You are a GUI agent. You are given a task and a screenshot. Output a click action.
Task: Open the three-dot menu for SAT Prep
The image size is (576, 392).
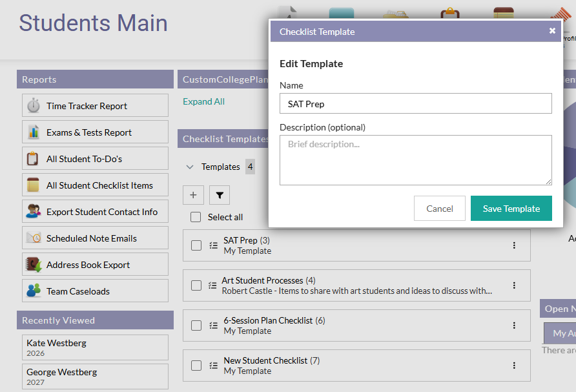(x=514, y=245)
